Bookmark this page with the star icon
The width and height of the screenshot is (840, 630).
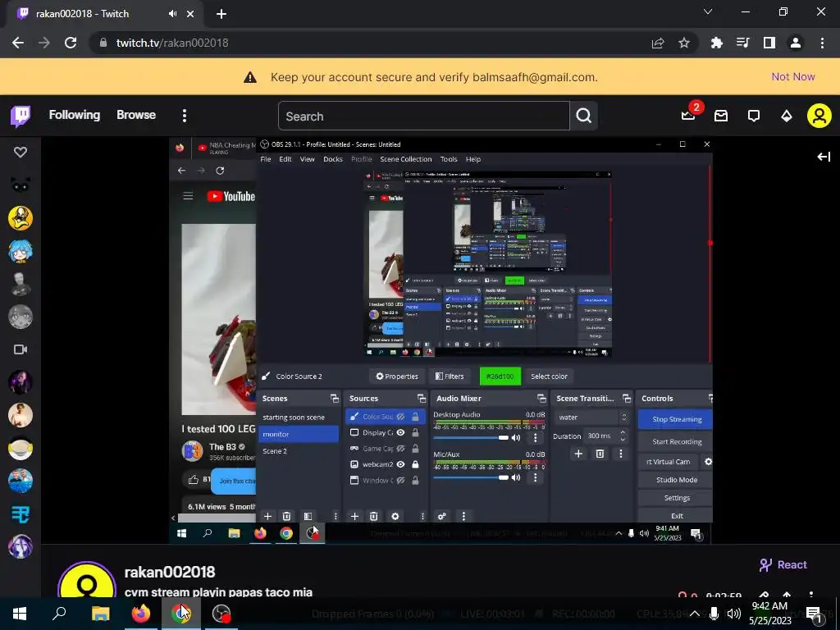(x=684, y=43)
